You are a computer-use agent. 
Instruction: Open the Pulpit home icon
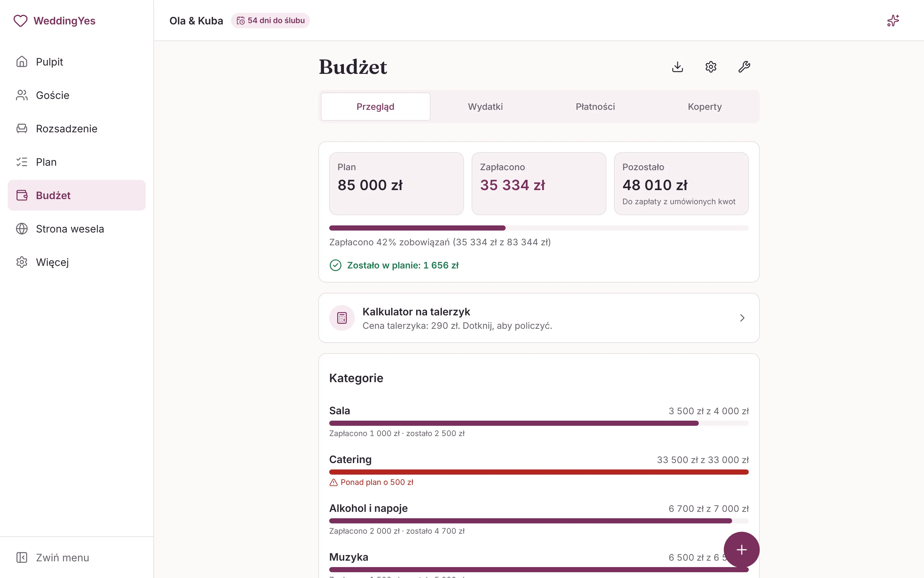22,62
